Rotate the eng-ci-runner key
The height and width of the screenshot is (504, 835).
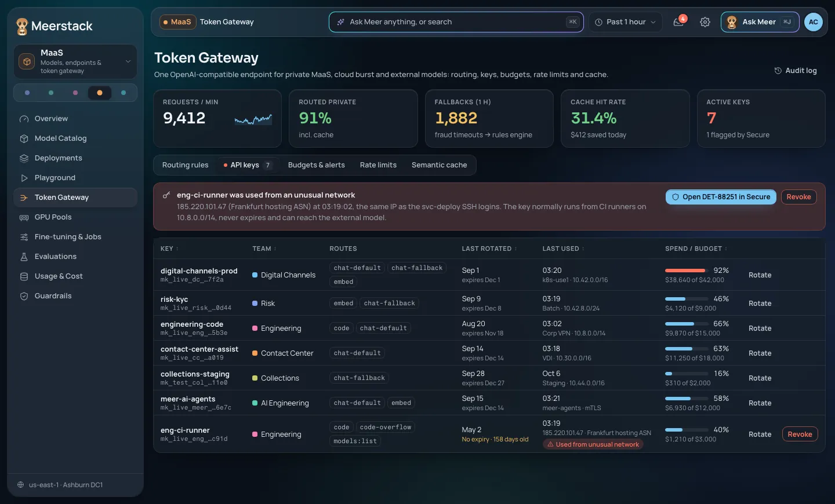(760, 434)
